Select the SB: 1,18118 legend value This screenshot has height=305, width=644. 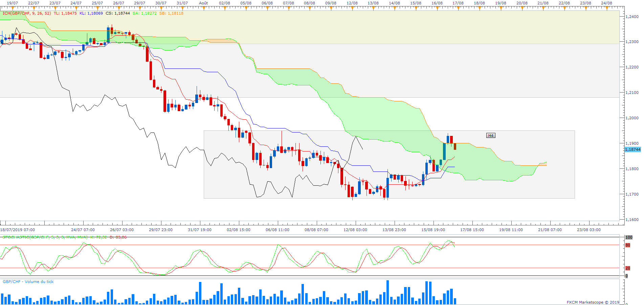point(171,14)
